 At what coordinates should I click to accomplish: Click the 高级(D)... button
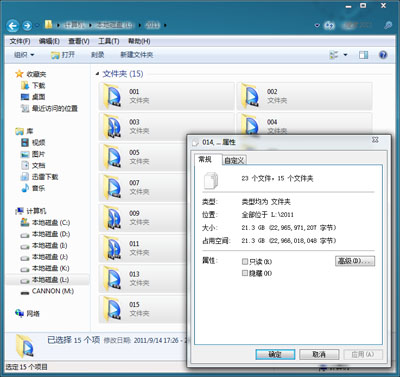(355, 261)
